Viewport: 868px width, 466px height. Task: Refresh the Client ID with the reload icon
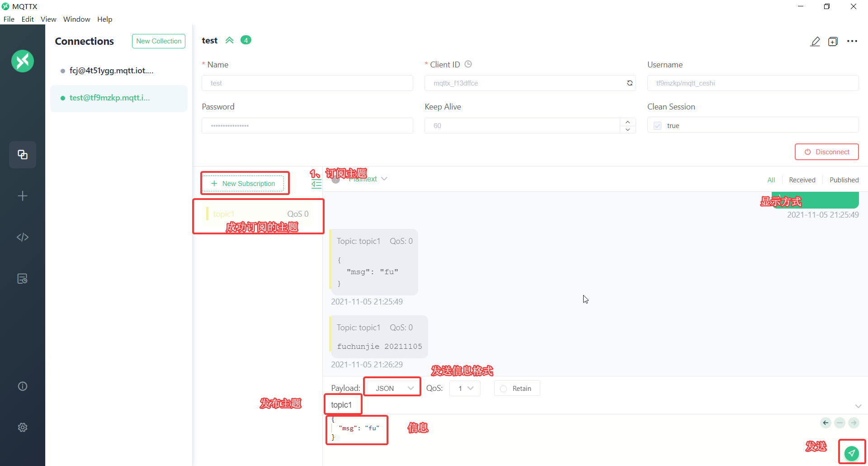[630, 83]
